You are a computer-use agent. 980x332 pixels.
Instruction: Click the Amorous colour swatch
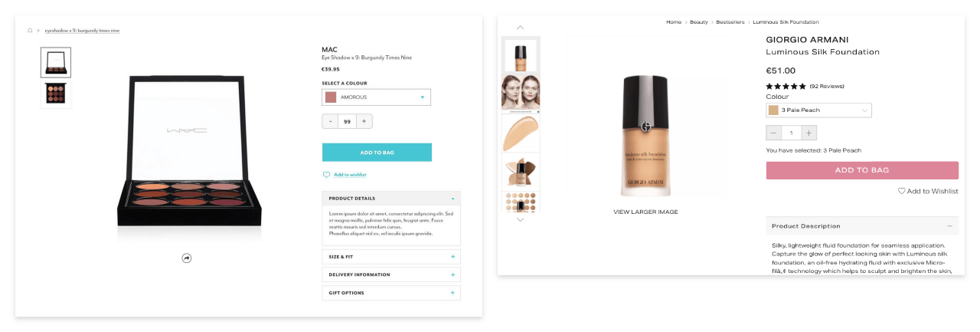click(331, 97)
